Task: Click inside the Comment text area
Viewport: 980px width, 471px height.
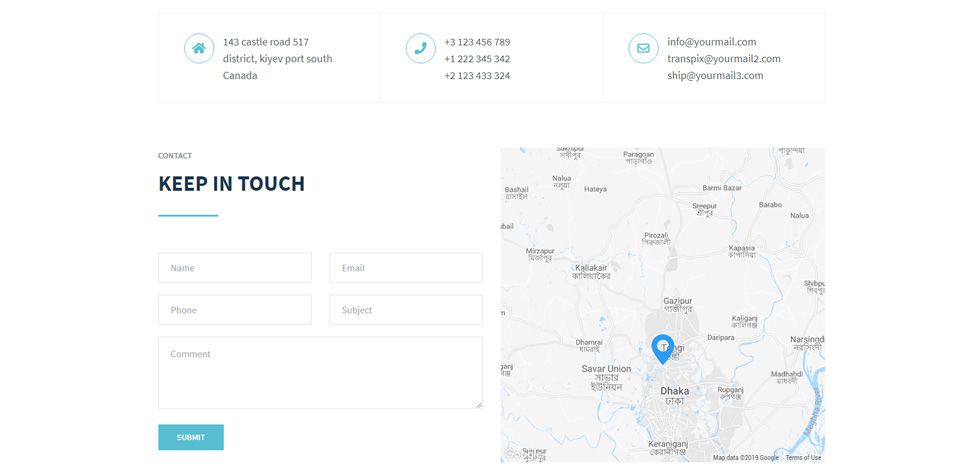Action: pos(321,373)
